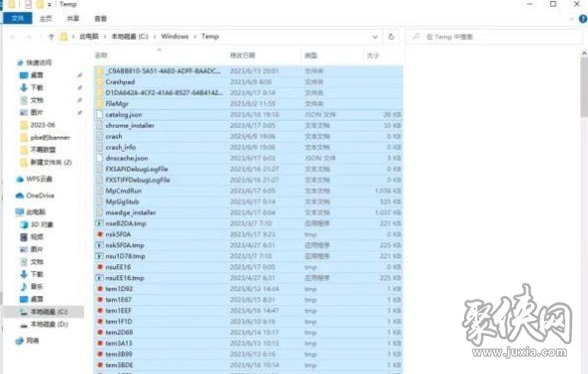Viewport: 588px width, 374px height.
Task: Click the nsuEE16.tmp application icon
Action: [100, 278]
